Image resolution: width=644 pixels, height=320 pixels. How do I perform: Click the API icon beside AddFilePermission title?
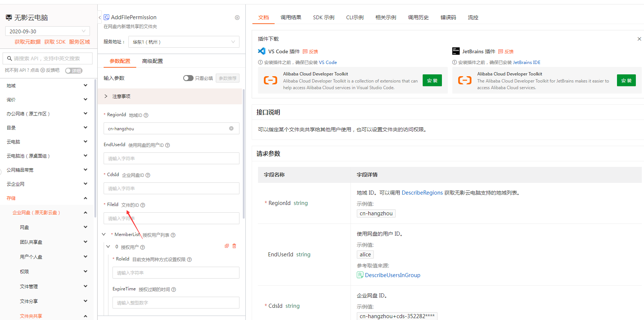click(106, 17)
